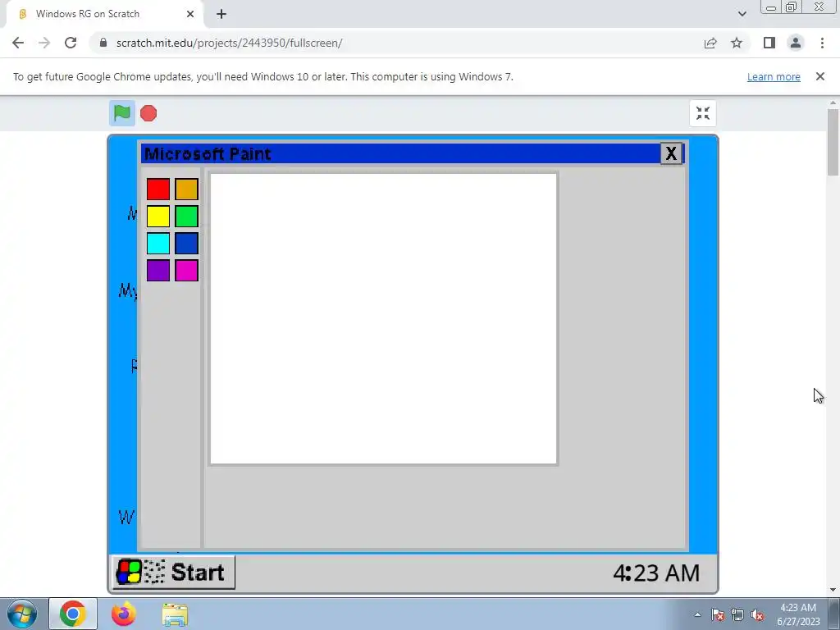Click the page vertical scrollbar thumb

[833, 142]
